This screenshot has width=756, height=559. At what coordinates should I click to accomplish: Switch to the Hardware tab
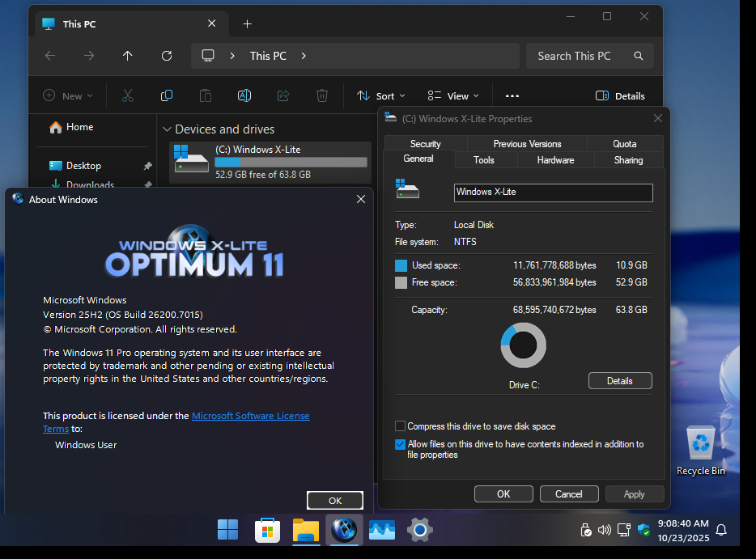click(x=555, y=160)
